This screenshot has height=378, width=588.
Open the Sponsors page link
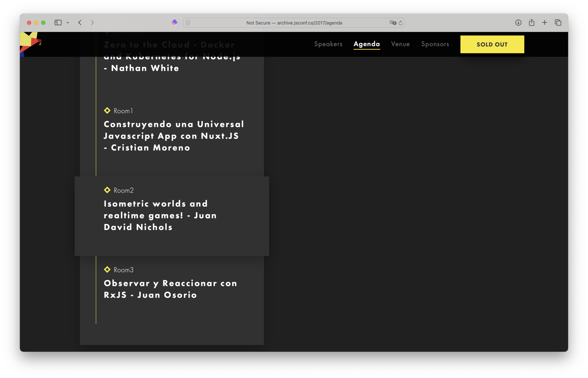tap(435, 44)
